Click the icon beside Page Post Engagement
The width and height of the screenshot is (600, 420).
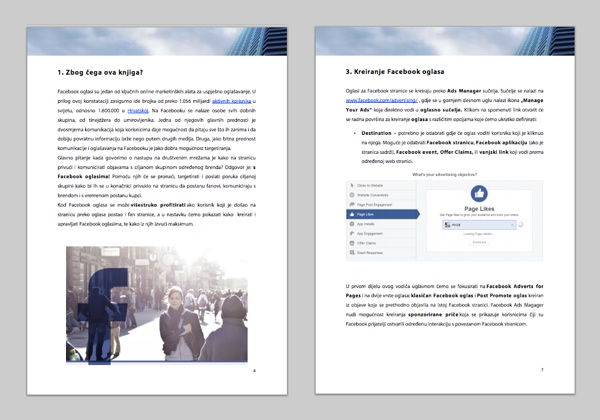click(x=352, y=205)
